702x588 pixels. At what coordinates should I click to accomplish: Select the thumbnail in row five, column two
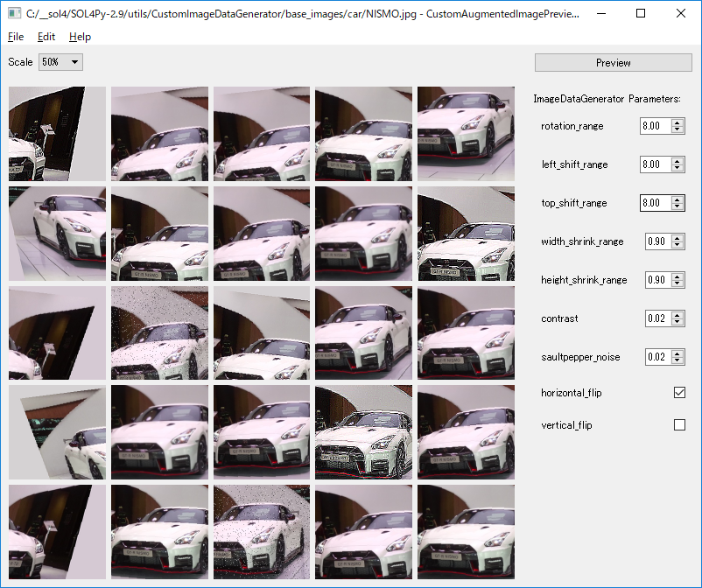tap(160, 532)
